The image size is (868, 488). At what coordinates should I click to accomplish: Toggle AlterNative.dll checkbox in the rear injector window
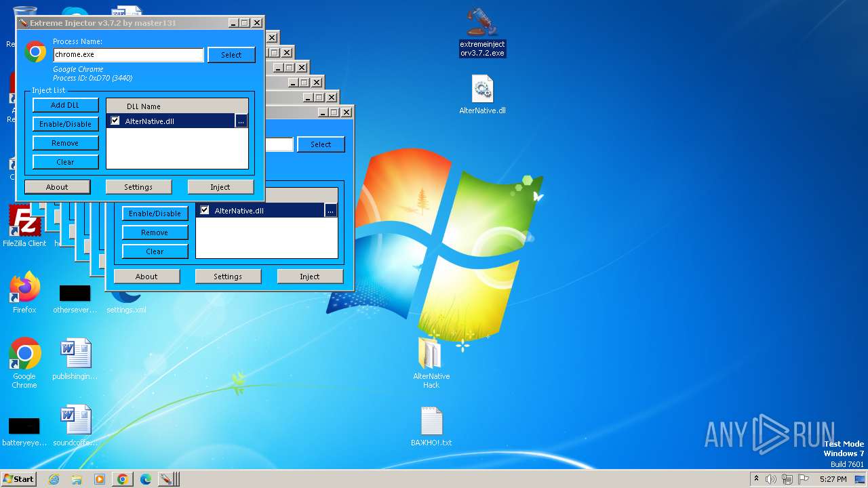[x=205, y=210]
